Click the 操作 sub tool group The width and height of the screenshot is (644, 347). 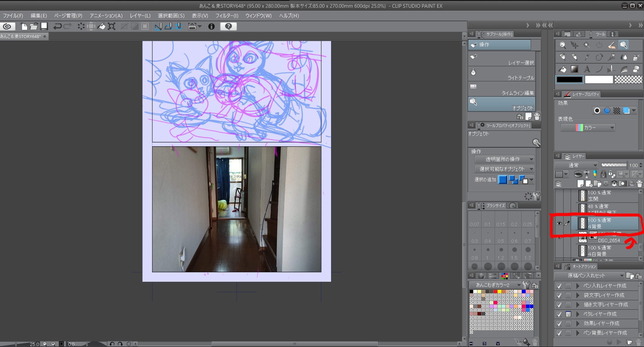500,45
